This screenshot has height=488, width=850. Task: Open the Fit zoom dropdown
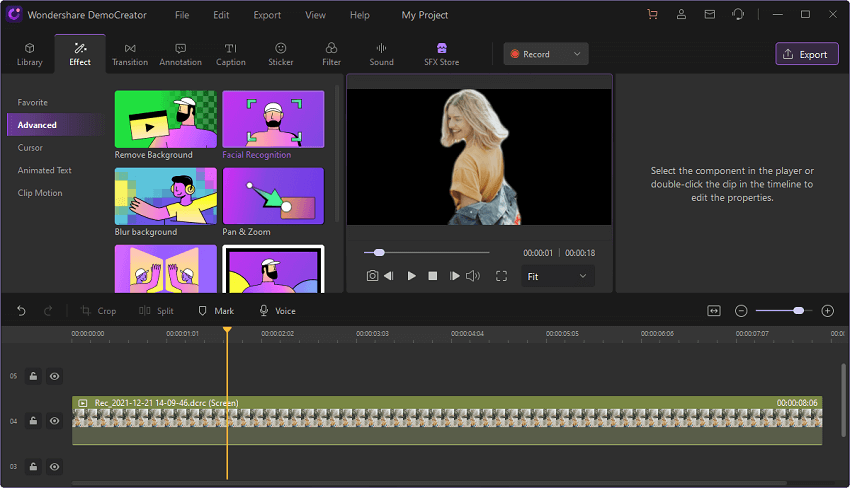557,276
